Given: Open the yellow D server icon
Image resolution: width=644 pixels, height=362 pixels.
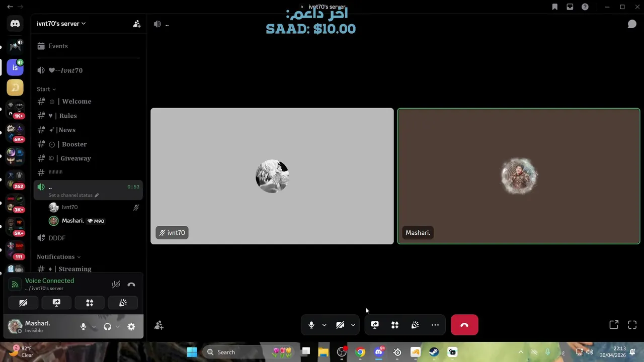Looking at the screenshot, I should tap(15, 87).
